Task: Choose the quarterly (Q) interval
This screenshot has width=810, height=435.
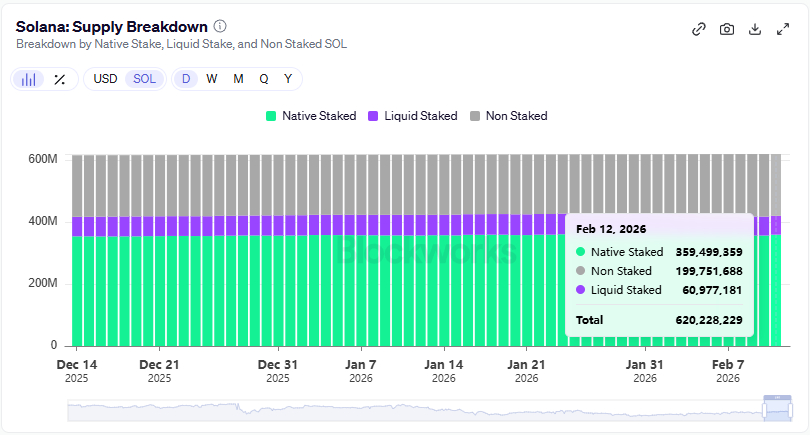Action: pyautogui.click(x=264, y=79)
